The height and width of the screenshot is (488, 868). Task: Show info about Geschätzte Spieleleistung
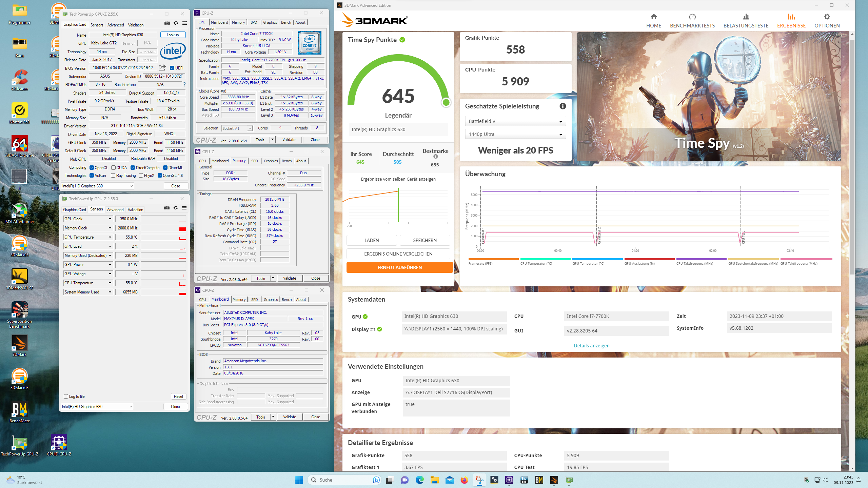(x=563, y=106)
